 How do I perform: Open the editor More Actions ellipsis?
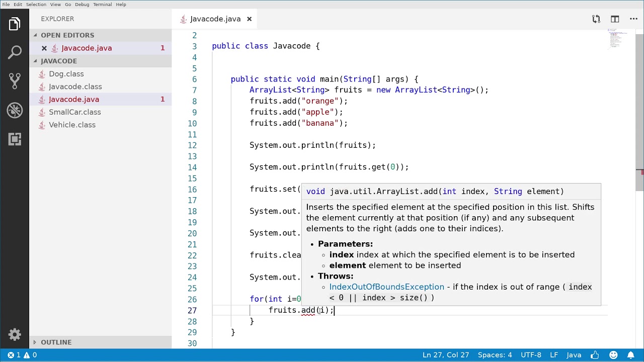(x=633, y=19)
